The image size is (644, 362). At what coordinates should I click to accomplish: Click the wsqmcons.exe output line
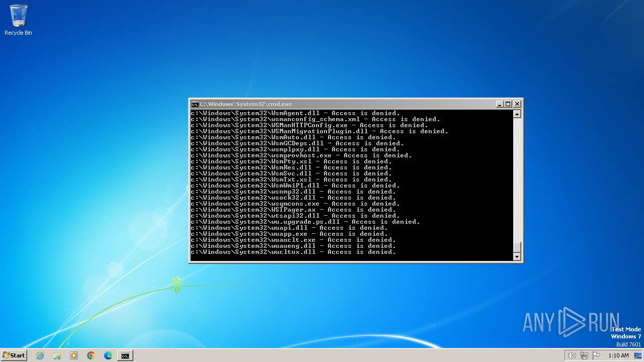point(295,204)
